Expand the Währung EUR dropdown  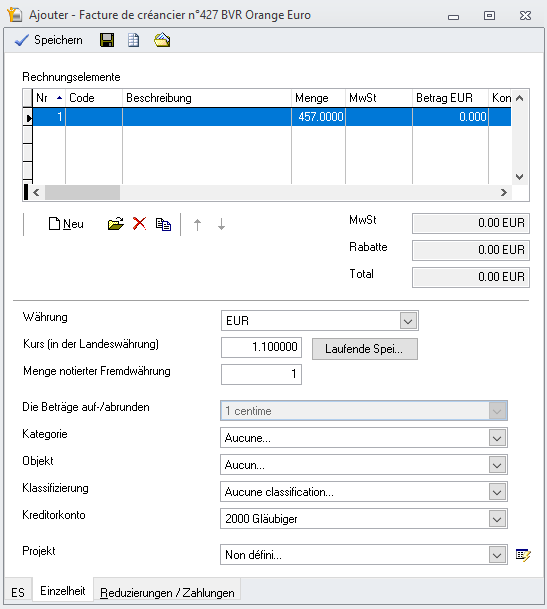[408, 321]
